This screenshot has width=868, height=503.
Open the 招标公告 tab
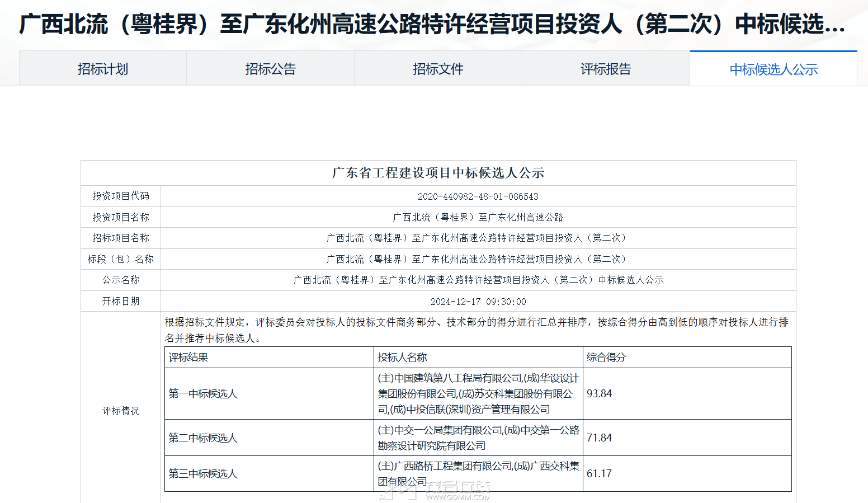point(271,69)
